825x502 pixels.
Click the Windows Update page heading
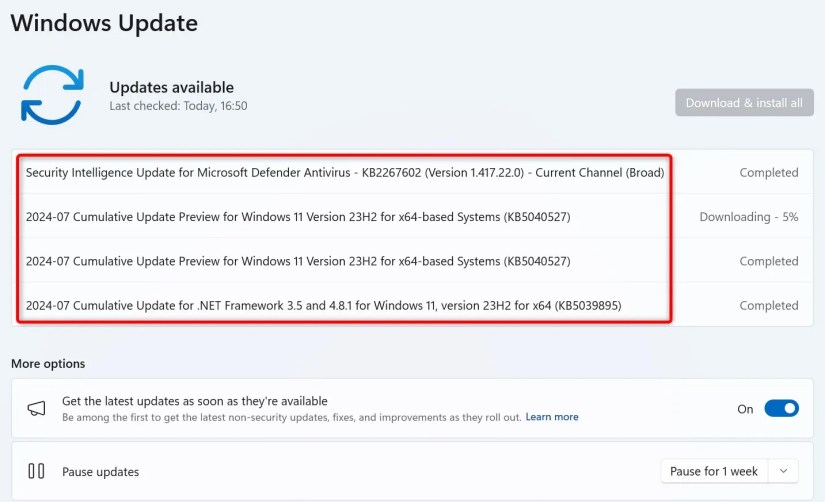coord(104,22)
